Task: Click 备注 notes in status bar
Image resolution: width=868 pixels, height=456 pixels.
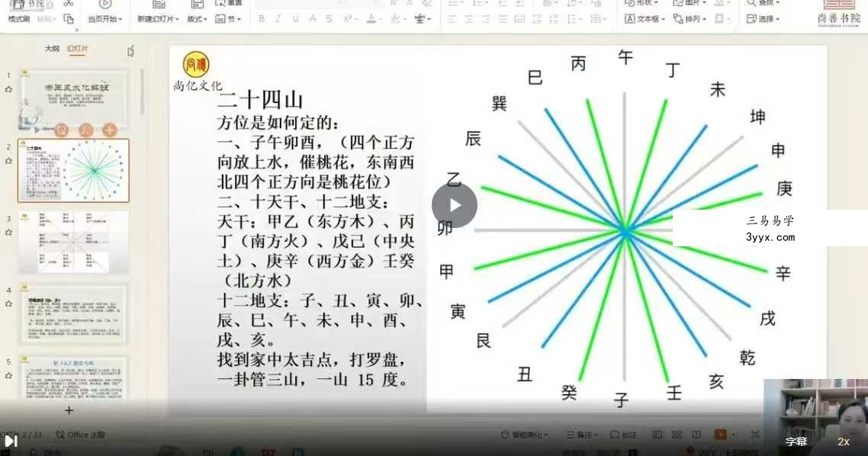Action: (582, 435)
